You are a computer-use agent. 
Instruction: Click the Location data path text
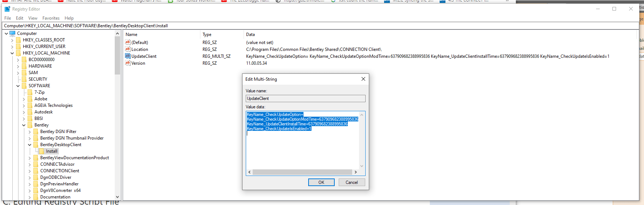point(314,49)
